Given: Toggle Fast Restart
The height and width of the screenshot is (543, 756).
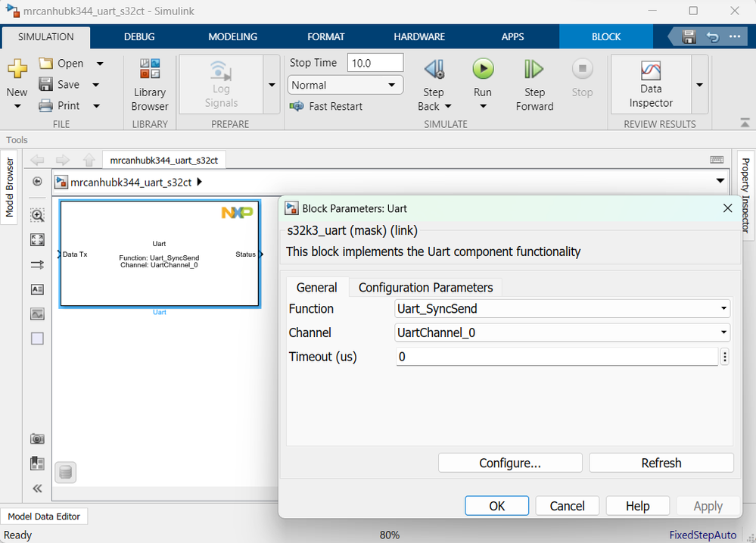Looking at the screenshot, I should [x=326, y=106].
